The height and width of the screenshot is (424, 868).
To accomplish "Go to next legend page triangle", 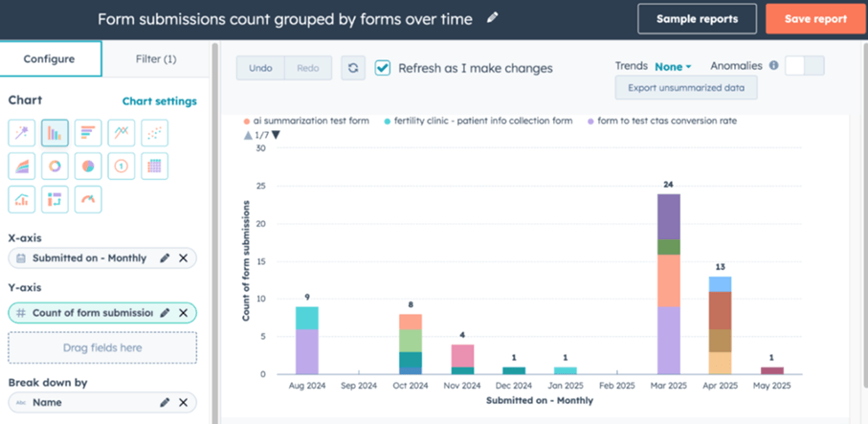I will [x=276, y=135].
